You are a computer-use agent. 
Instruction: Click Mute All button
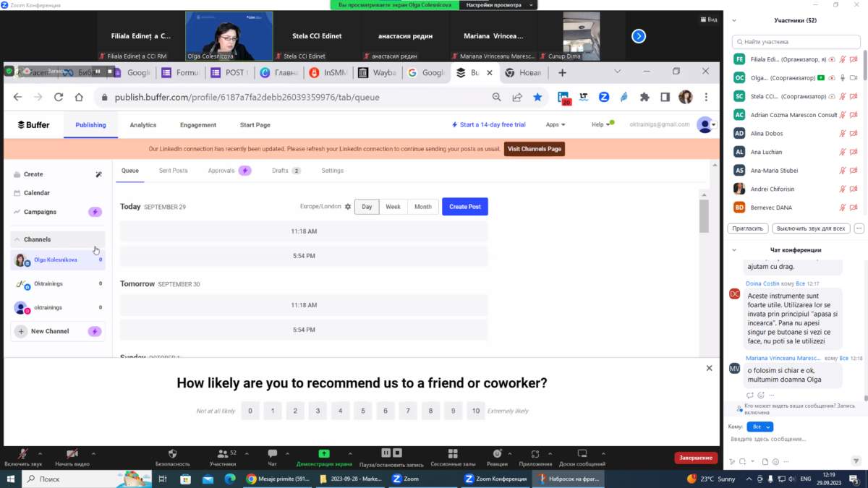pos(810,228)
